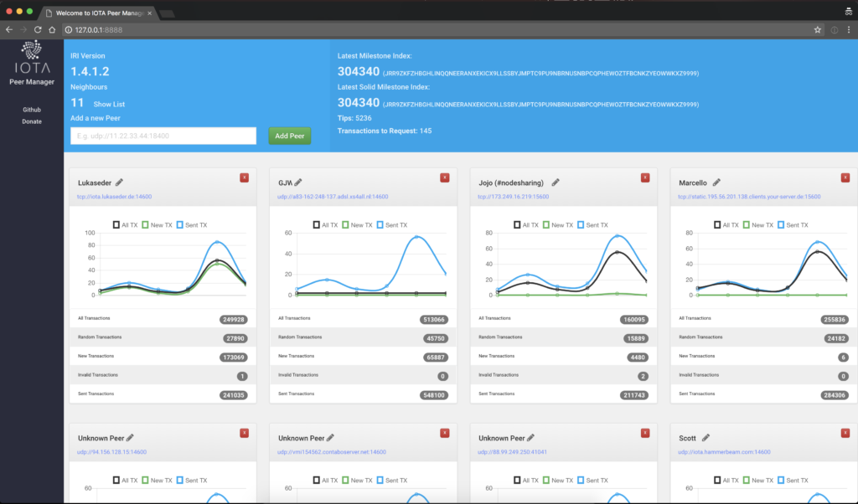Edit the Jojo (#nodesharing) name pencil icon

click(x=556, y=183)
